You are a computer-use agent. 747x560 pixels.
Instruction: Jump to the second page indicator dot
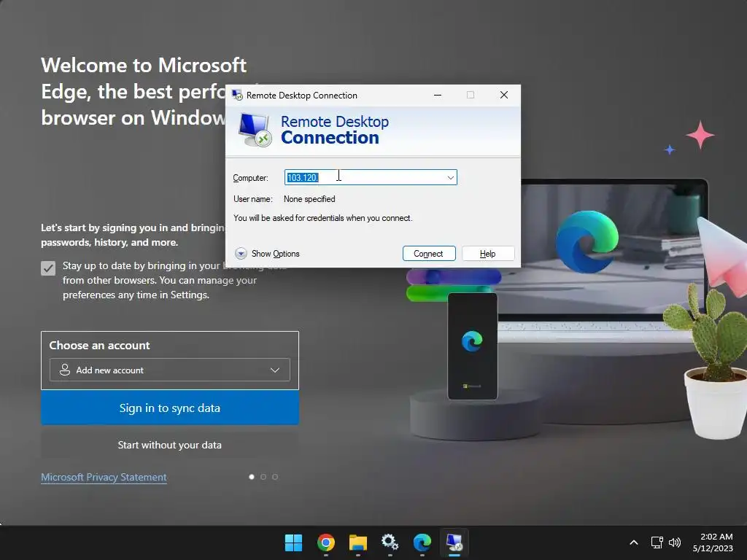tap(263, 477)
